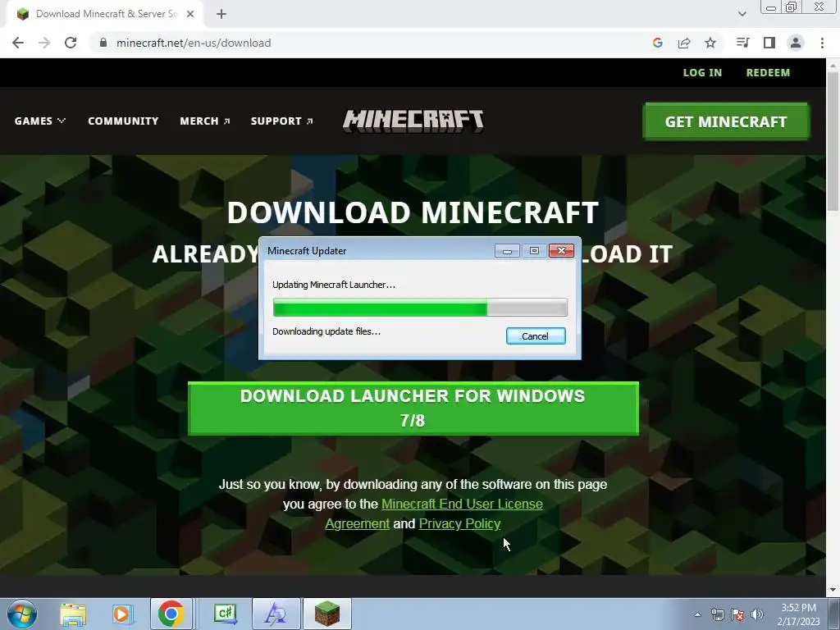Open the taskbar app with letter A icon

[276, 614]
